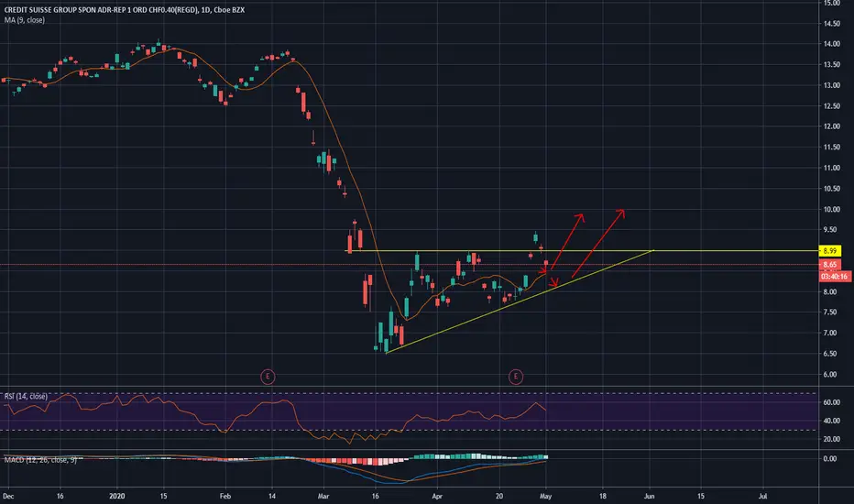This screenshot has width=854, height=504.
Task: Click the 'Mar' date axis label
Action: tap(323, 497)
